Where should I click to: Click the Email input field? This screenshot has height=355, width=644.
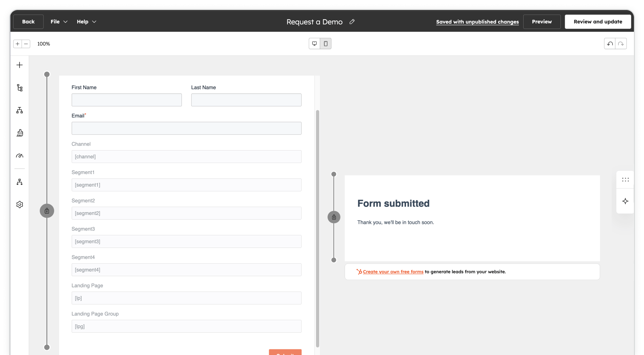[186, 128]
